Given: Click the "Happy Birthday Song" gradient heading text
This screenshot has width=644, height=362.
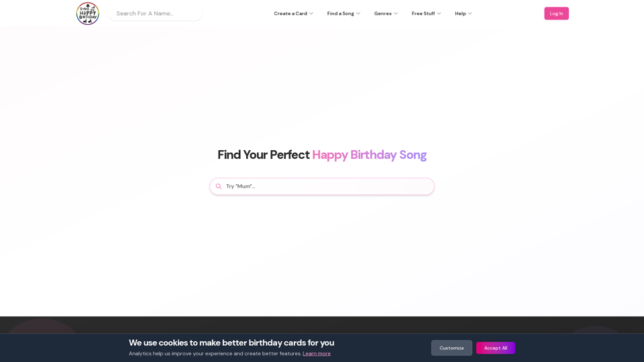Looking at the screenshot, I should tap(369, 155).
